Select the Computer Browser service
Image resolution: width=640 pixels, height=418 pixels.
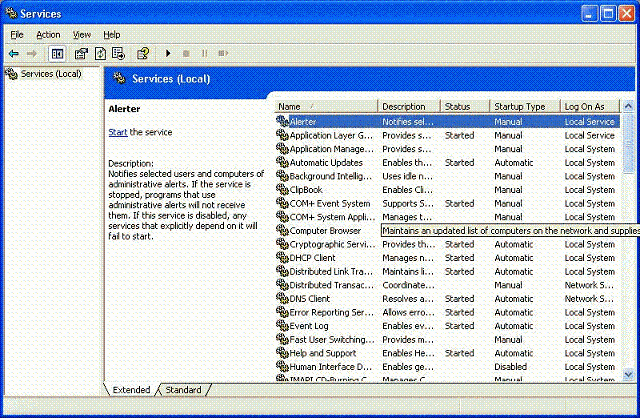(325, 231)
